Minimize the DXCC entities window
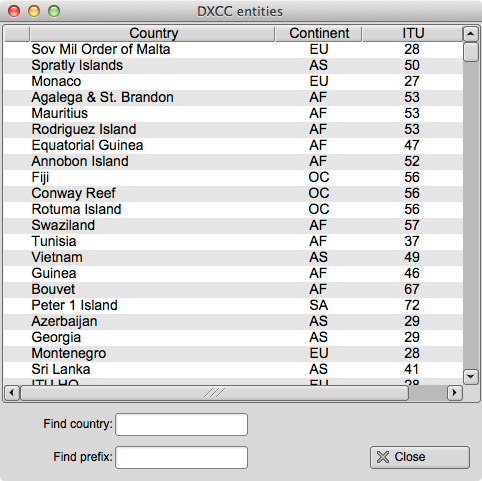 click(34, 11)
